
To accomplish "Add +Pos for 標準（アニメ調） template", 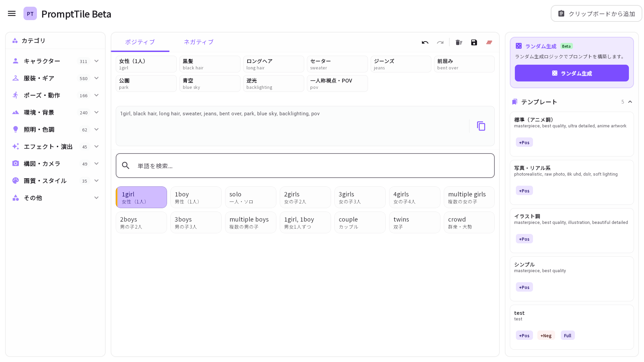I will click(x=524, y=142).
